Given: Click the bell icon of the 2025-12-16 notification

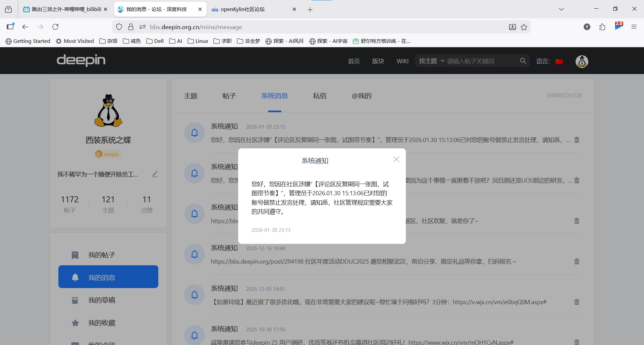Looking at the screenshot, I should tap(195, 254).
